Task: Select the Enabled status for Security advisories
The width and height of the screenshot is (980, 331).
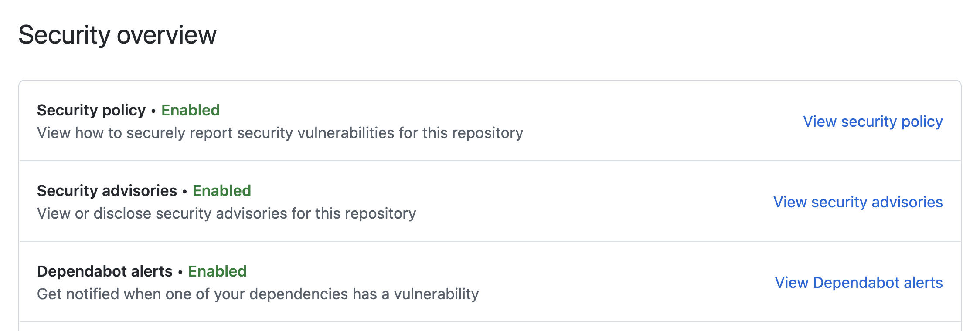Action: tap(221, 191)
